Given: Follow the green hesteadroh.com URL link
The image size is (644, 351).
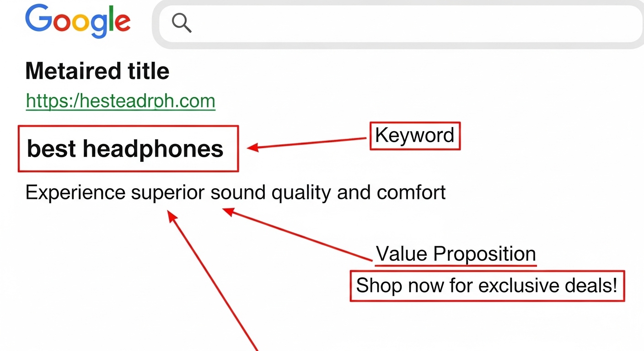Looking at the screenshot, I should [x=120, y=101].
